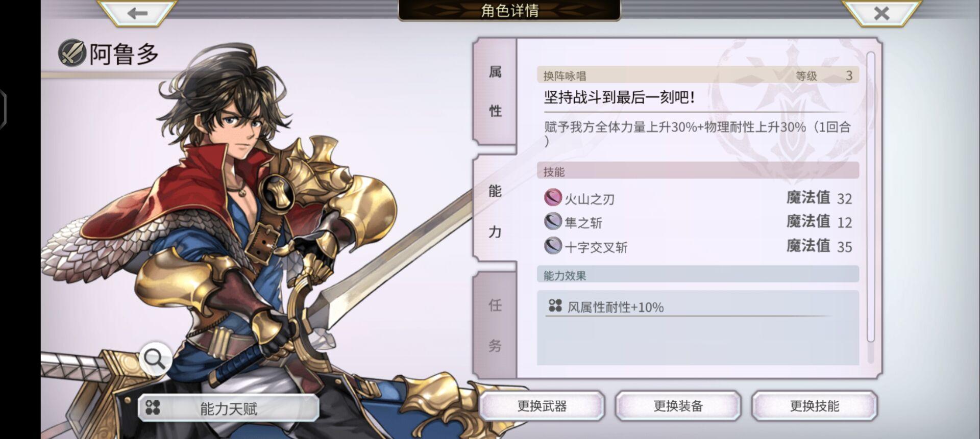980x439 pixels.
Task: Open the 能力天赋 talent button
Action: (229, 408)
